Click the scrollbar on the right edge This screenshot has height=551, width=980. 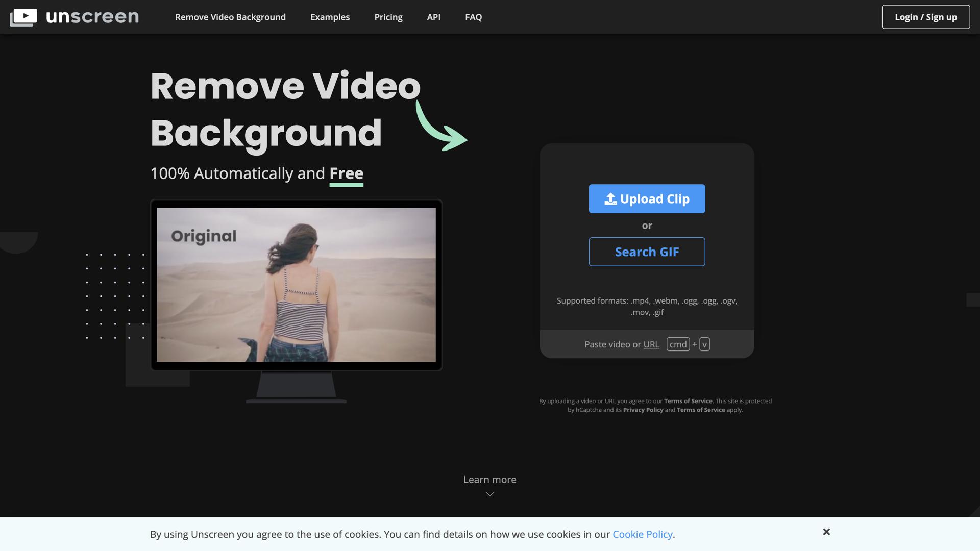point(974,300)
